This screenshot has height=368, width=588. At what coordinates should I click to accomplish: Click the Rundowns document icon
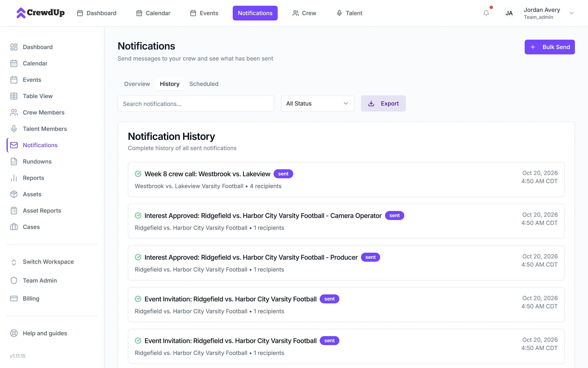click(14, 161)
